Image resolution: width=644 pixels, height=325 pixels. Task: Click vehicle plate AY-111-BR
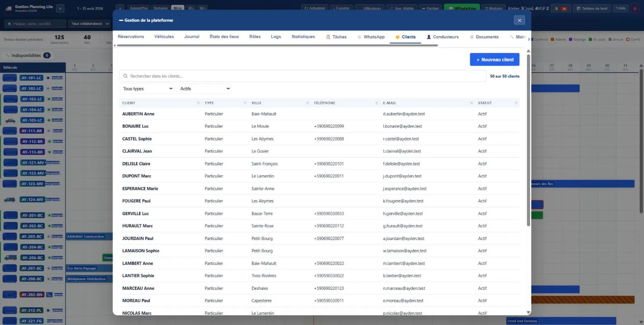32,131
